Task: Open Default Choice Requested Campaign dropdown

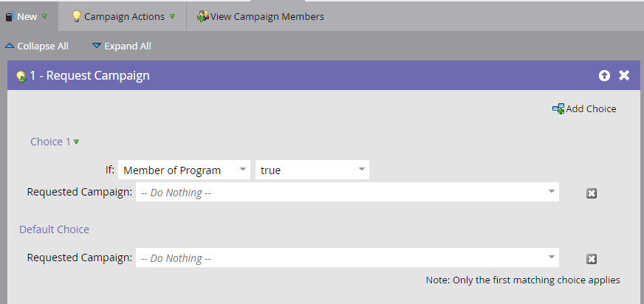Action: 347,258
